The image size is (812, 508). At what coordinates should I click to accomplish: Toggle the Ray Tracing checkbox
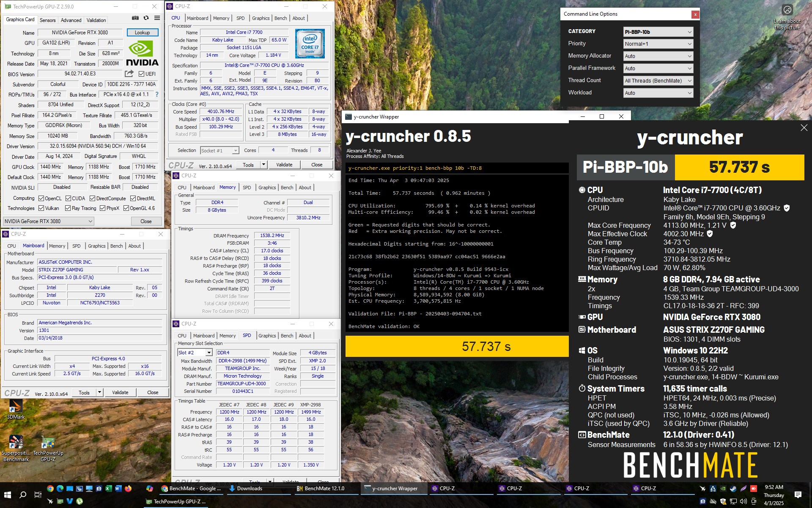[68, 208]
